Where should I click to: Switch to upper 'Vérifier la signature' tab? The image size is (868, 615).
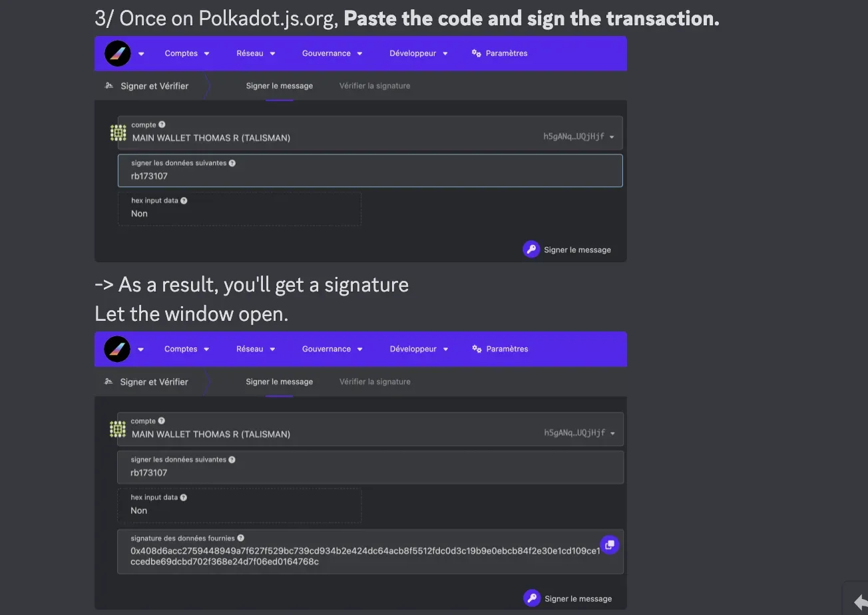pyautogui.click(x=375, y=86)
